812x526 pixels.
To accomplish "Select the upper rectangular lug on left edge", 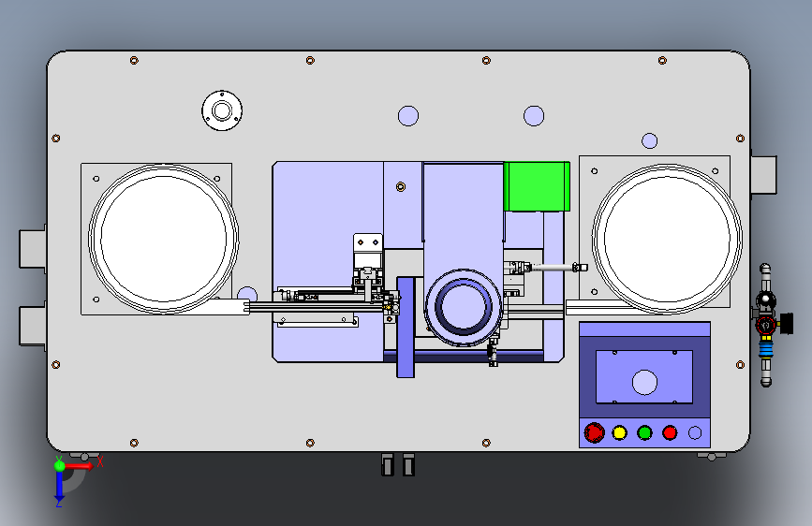I will [x=33, y=249].
